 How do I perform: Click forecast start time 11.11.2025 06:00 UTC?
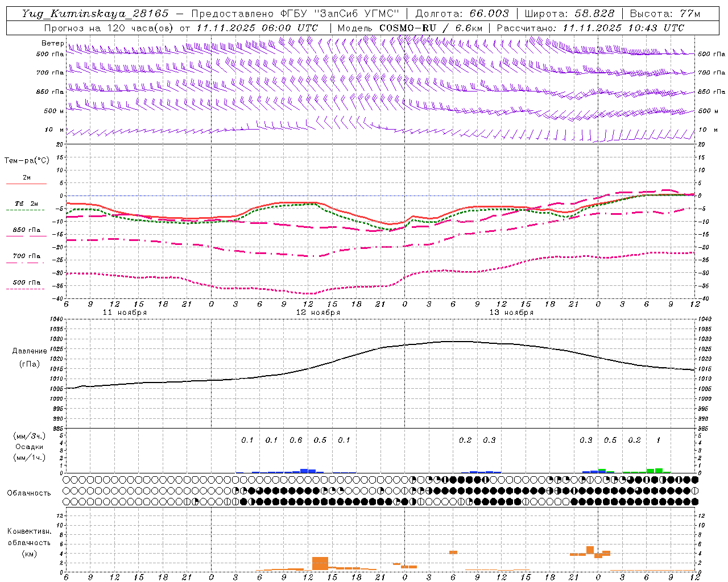click(257, 28)
